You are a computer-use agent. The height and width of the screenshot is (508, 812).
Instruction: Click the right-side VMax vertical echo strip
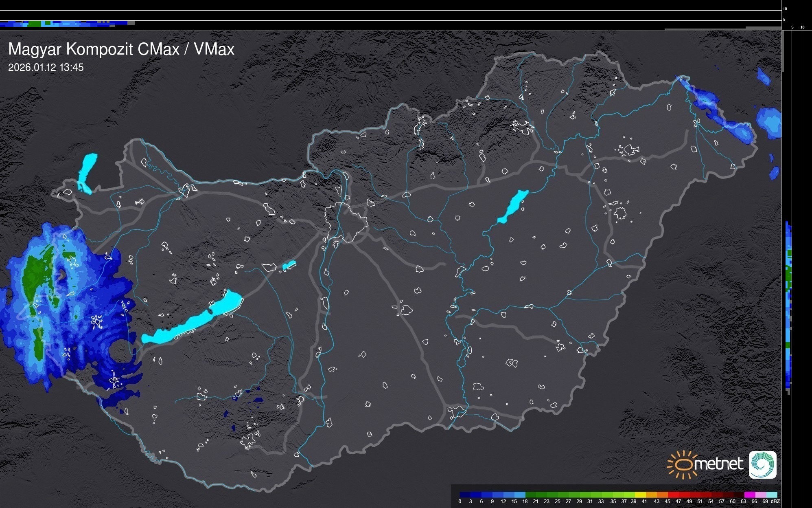[x=788, y=306]
